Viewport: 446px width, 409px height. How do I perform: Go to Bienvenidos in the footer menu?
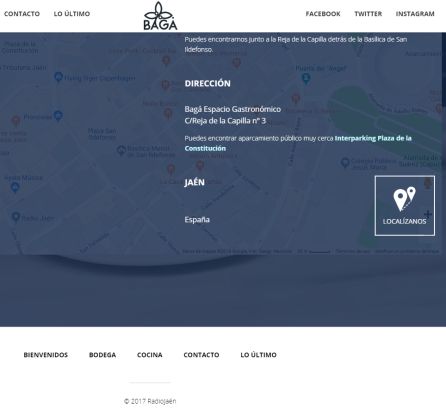pyautogui.click(x=46, y=355)
